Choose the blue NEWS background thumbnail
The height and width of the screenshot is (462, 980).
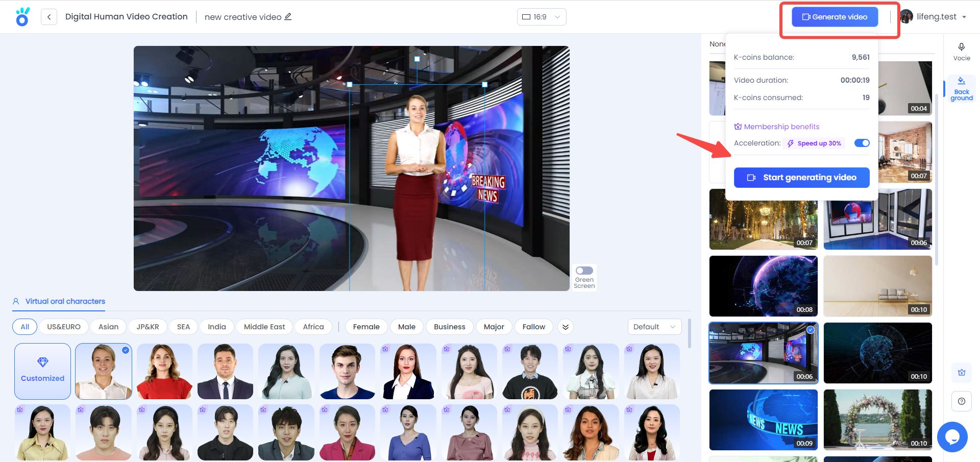coord(764,420)
